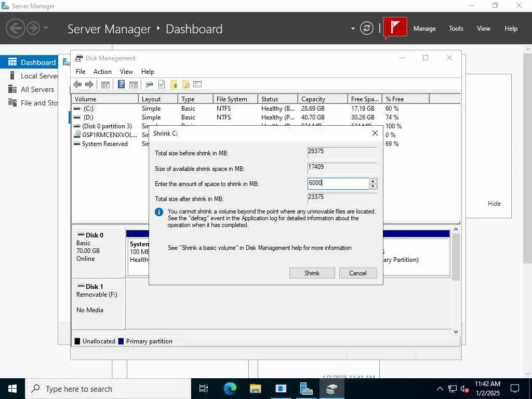532x399 pixels.
Task: Sort by the Layout column header
Action: pos(158,99)
